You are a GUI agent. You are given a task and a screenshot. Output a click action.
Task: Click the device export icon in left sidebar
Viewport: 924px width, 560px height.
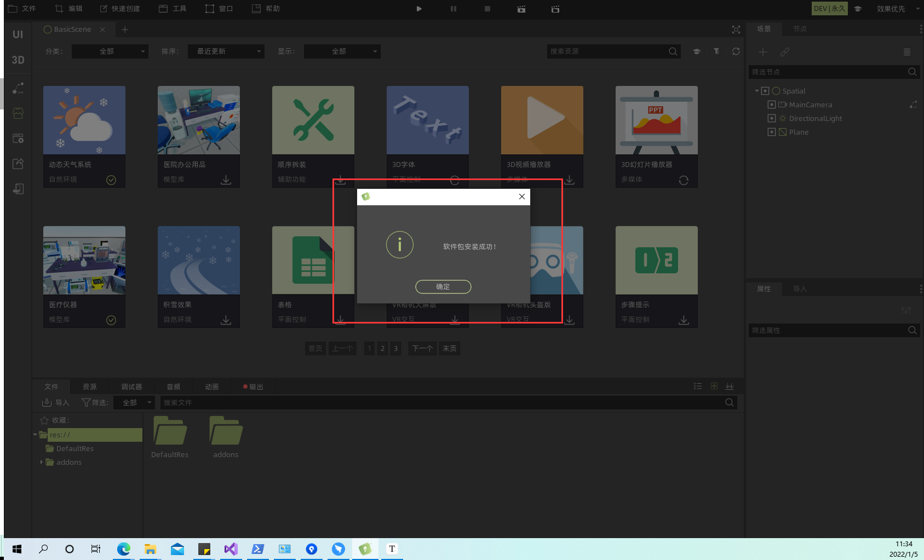tap(18, 189)
